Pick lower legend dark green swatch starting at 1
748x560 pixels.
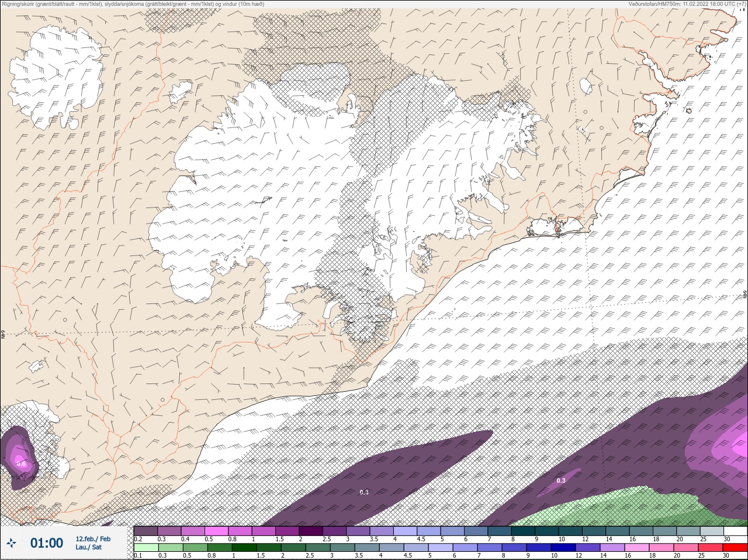244,548
